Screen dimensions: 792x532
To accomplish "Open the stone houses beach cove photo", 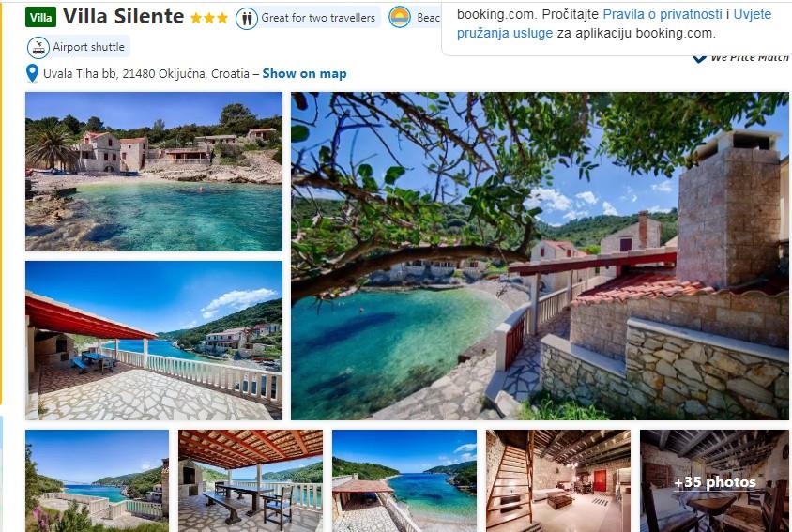I will click(154, 172).
